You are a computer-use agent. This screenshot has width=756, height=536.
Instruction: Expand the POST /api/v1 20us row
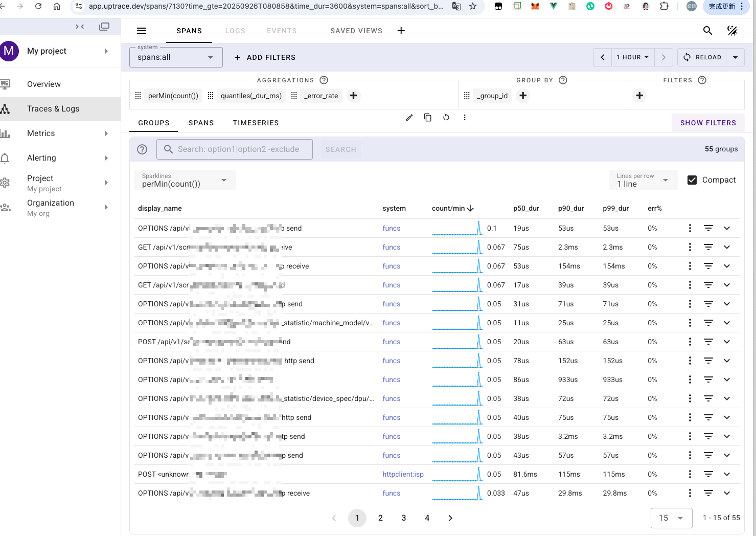(x=727, y=342)
